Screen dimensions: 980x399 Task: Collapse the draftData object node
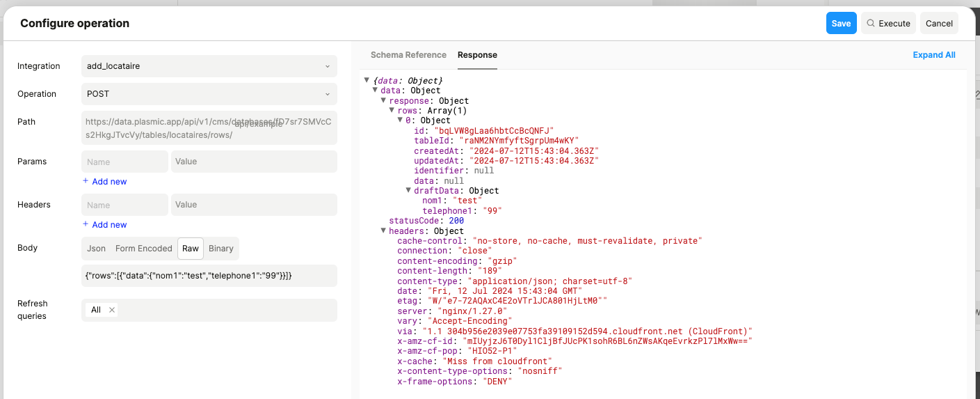coord(409,191)
